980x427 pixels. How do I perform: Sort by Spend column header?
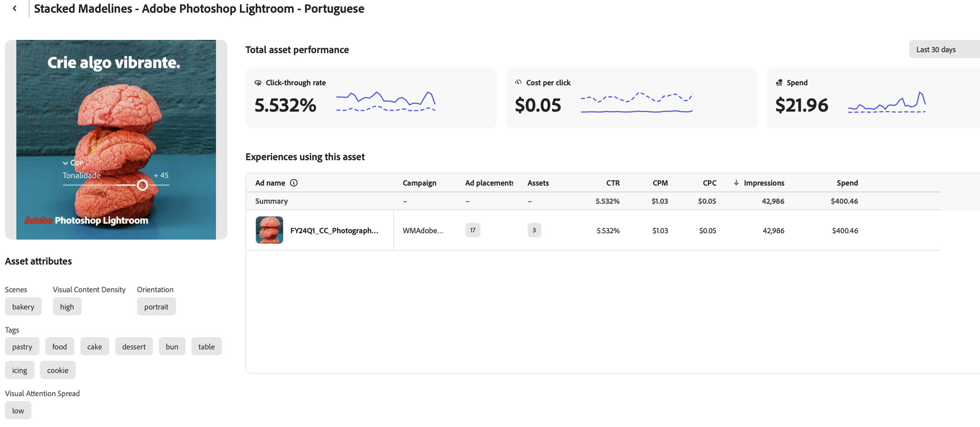(x=847, y=183)
